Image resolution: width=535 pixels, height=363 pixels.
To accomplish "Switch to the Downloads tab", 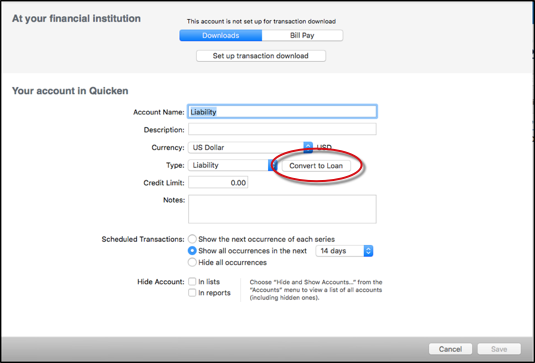I will coord(221,35).
